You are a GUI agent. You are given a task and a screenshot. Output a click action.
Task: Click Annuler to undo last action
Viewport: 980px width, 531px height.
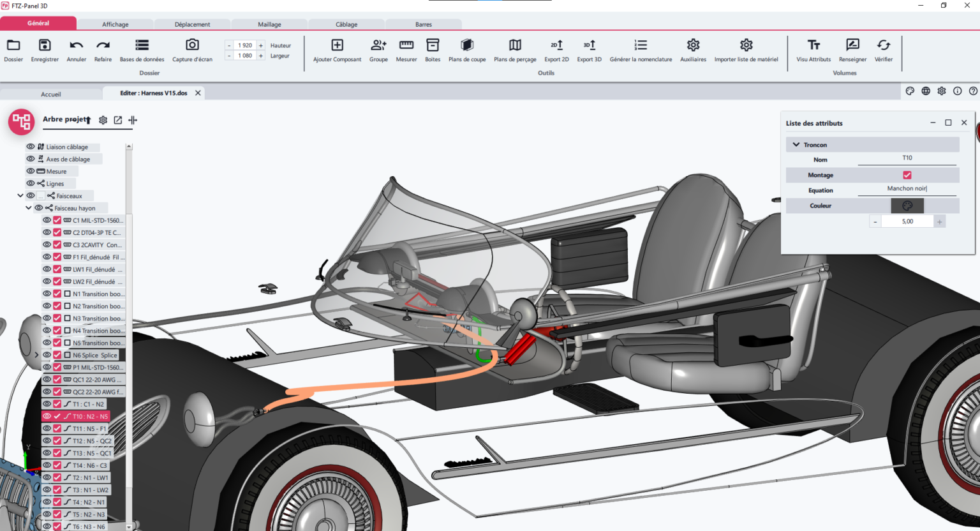tap(76, 50)
